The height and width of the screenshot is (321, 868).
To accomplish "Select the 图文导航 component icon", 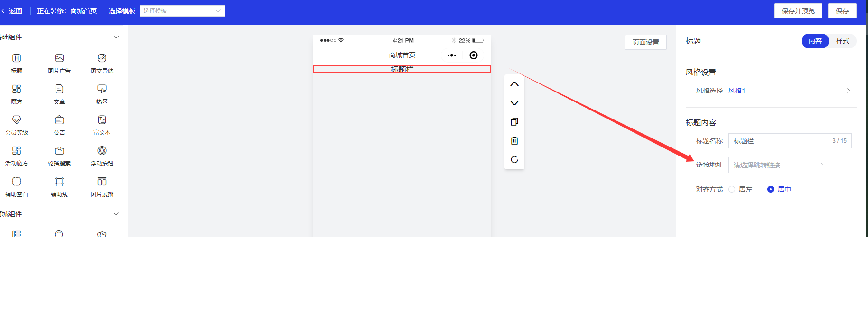I will click(x=102, y=58).
